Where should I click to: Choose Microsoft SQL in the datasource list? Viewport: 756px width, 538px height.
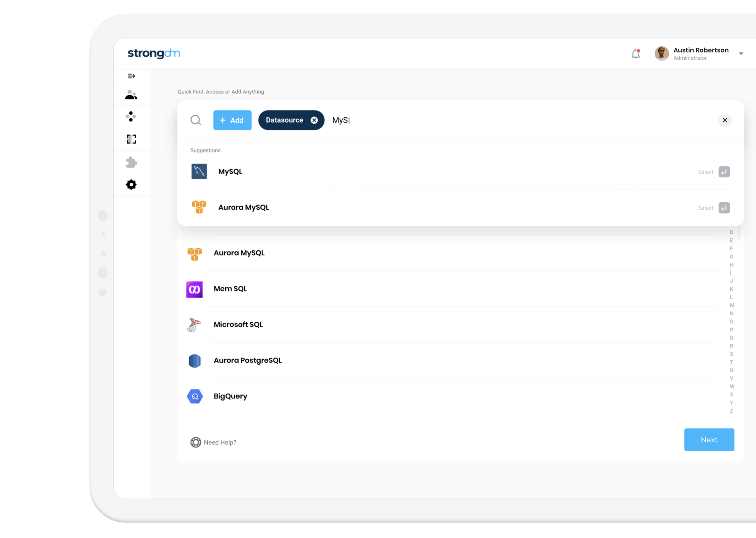(x=452, y=325)
